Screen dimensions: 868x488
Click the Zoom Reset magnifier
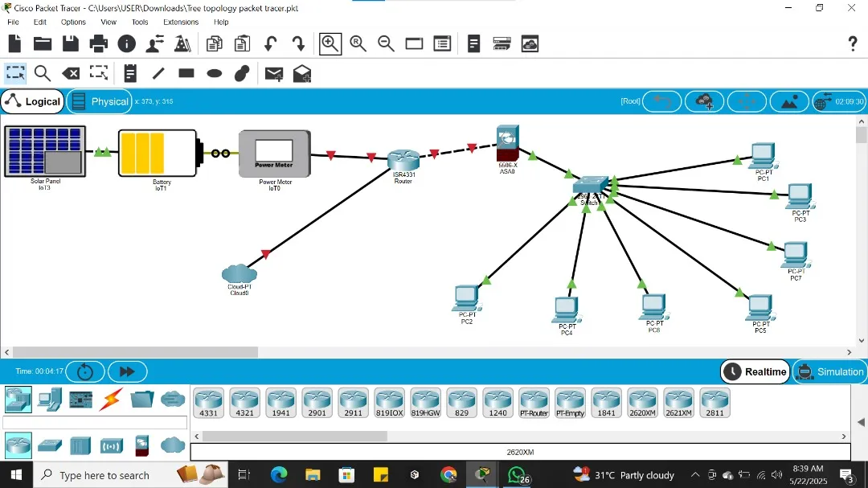point(358,43)
